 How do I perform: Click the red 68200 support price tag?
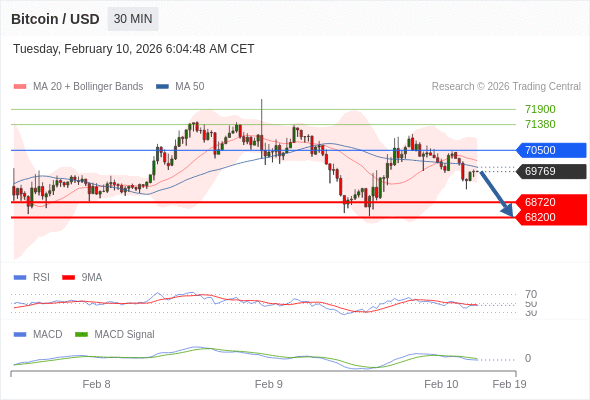(x=551, y=217)
